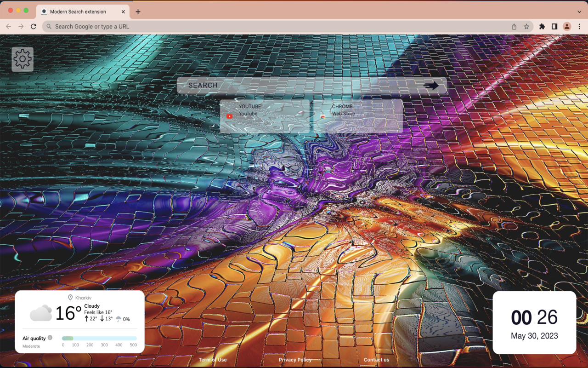Bookmark this tab with the star
The height and width of the screenshot is (368, 588).
pos(526,27)
